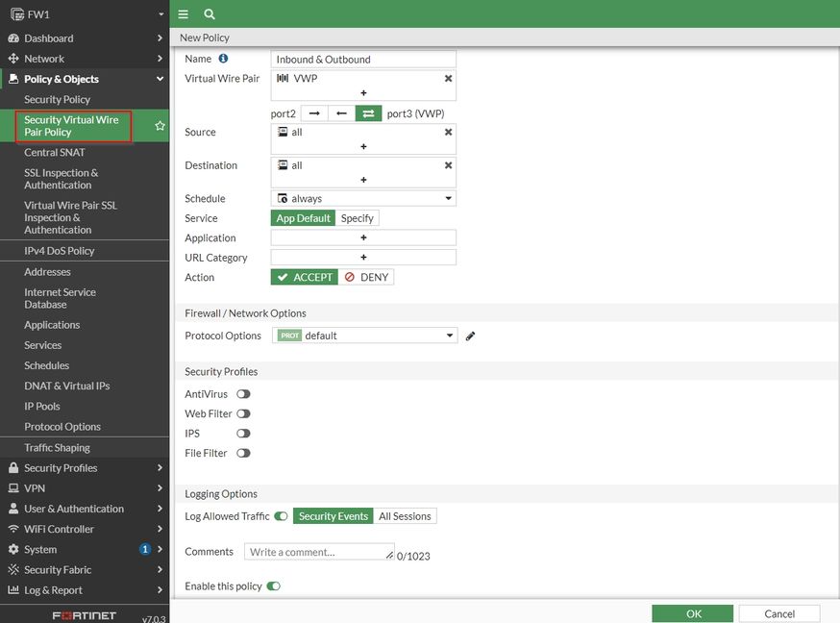Open Protocol Options in sidebar
Viewport: 840px width, 623px height.
[62, 427]
